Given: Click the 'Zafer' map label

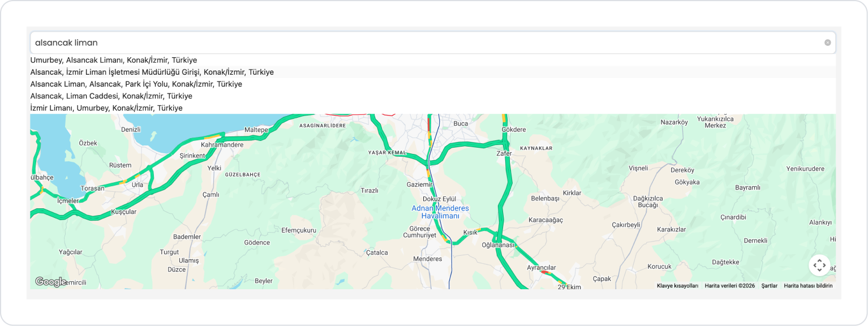Looking at the screenshot, I should [504, 153].
